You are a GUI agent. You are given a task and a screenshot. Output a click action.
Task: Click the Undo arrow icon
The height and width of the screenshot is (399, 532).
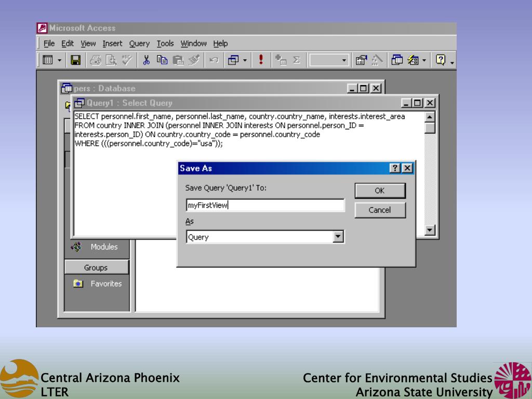(214, 60)
